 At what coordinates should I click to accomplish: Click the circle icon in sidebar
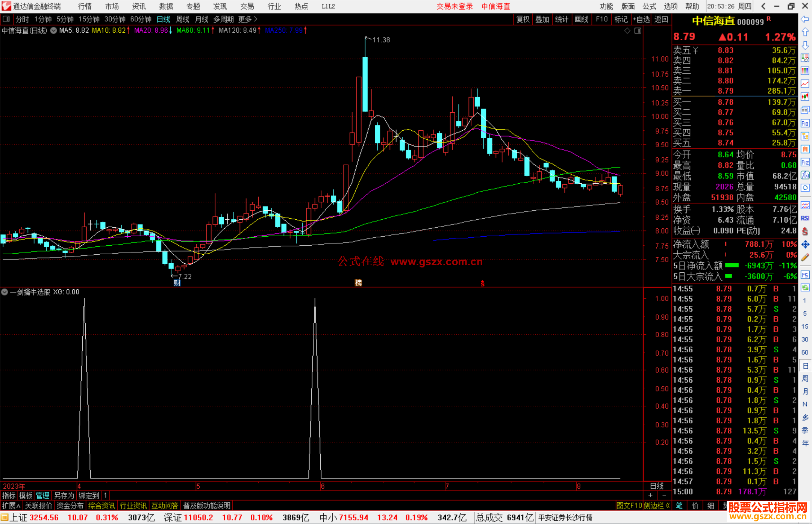point(805,188)
